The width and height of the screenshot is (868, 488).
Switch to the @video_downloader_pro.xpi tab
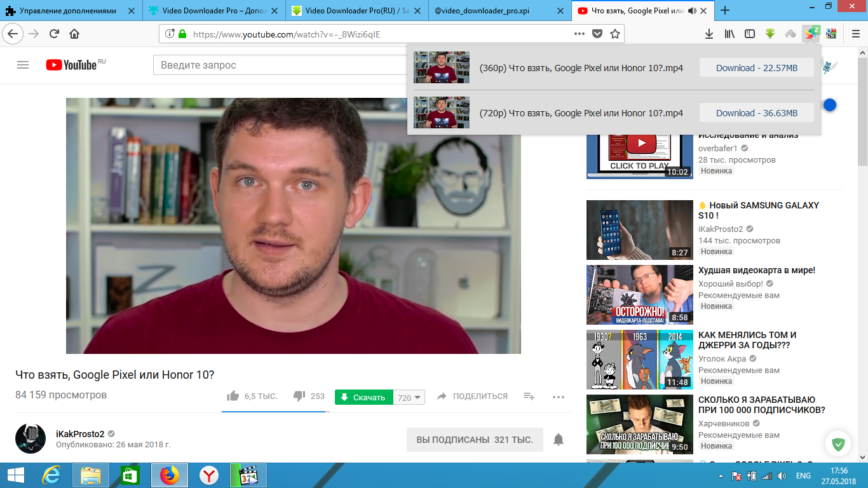499,11
